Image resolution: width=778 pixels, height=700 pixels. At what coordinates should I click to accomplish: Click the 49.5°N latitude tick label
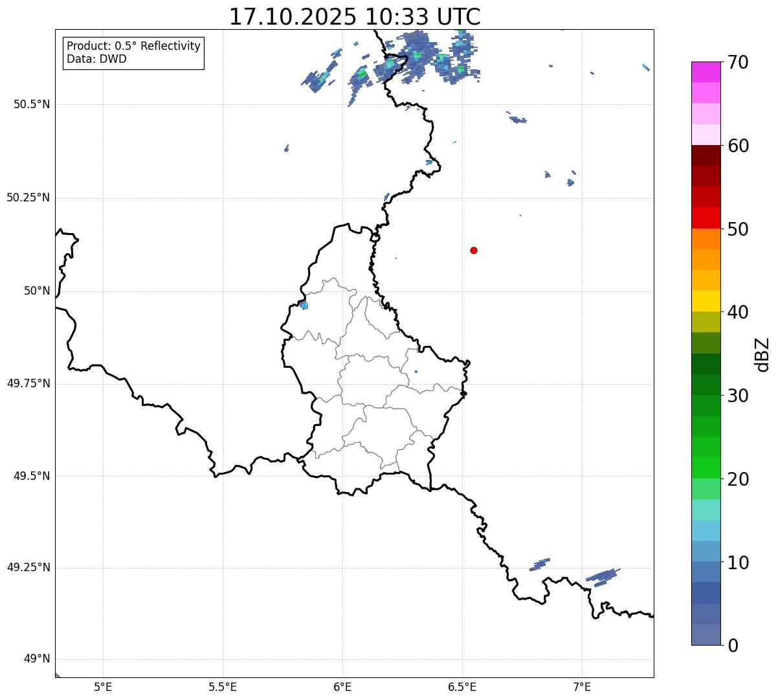32,476
